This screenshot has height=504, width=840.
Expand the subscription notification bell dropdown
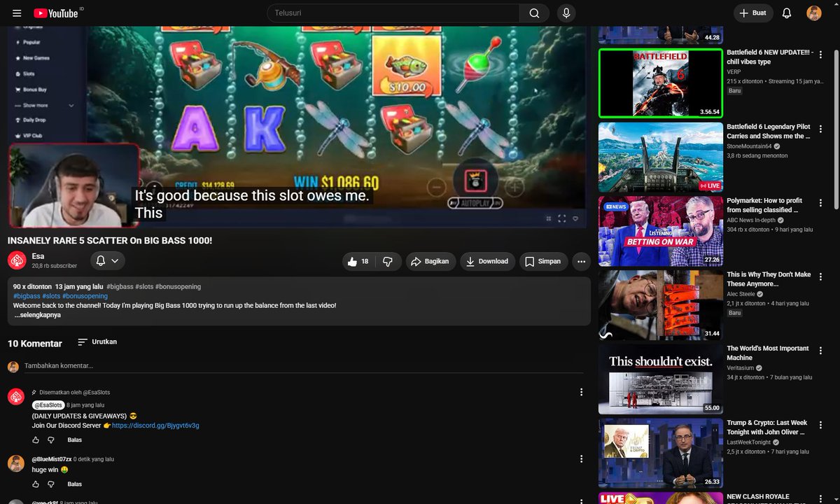pyautogui.click(x=107, y=260)
